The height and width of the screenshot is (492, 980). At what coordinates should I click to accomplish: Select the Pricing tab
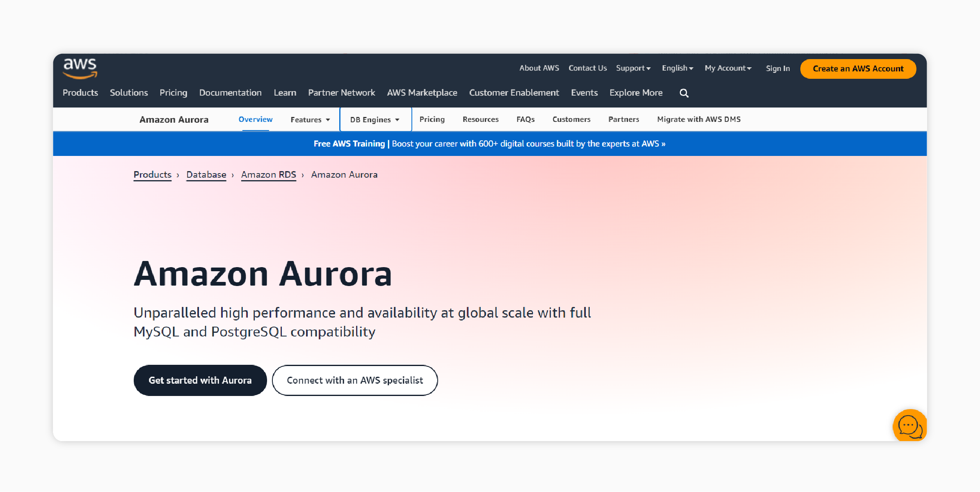tap(432, 119)
